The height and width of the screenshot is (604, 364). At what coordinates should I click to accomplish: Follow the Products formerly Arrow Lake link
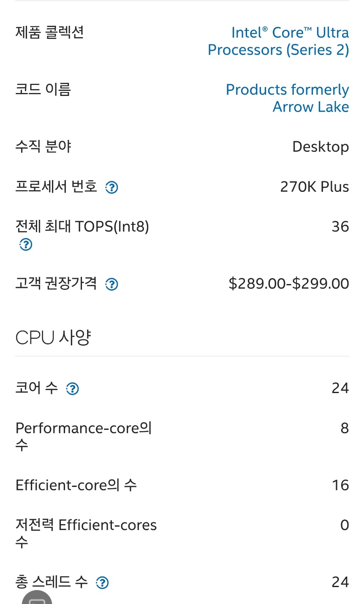coord(287,98)
